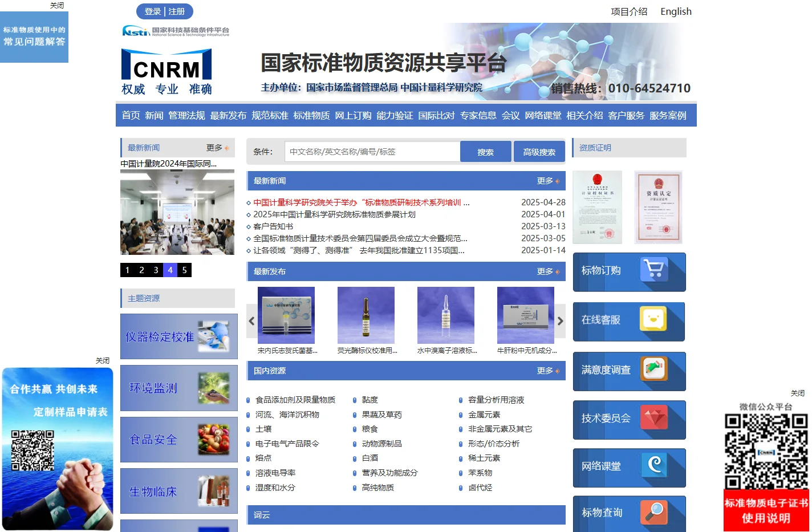Viewport: 812px width, 532px height.
Task: Go to previous item in 最新发布 carousel
Action: point(251,321)
